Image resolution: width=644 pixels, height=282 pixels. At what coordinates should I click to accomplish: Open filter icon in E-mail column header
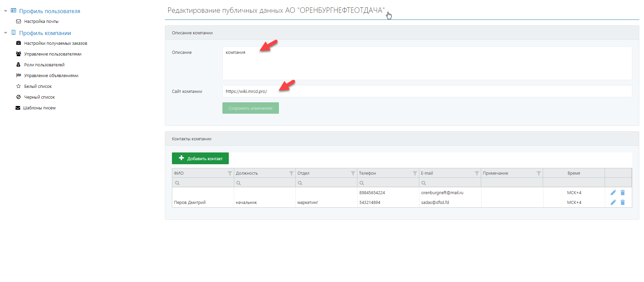pyautogui.click(x=477, y=173)
